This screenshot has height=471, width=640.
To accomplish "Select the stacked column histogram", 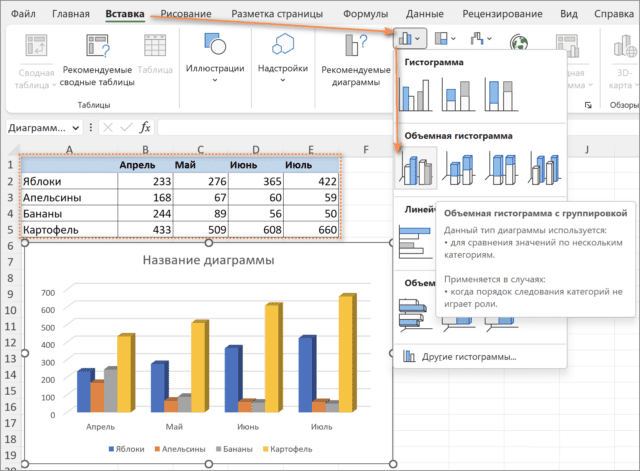I will (458, 95).
